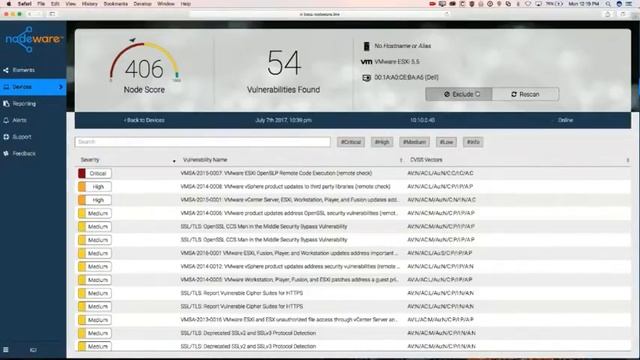This screenshot has height=360, width=640.
Task: Toggle the #Low filter tag
Action: click(x=446, y=142)
